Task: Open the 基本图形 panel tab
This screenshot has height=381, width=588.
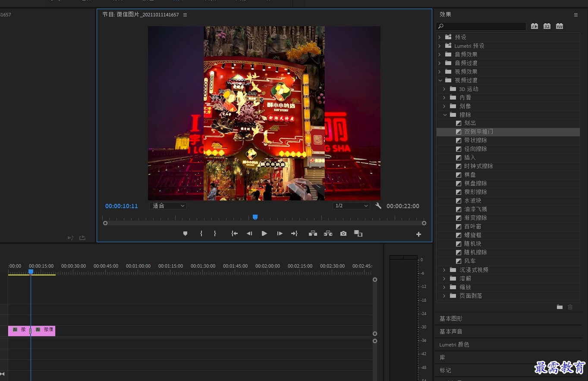Action: coord(451,319)
